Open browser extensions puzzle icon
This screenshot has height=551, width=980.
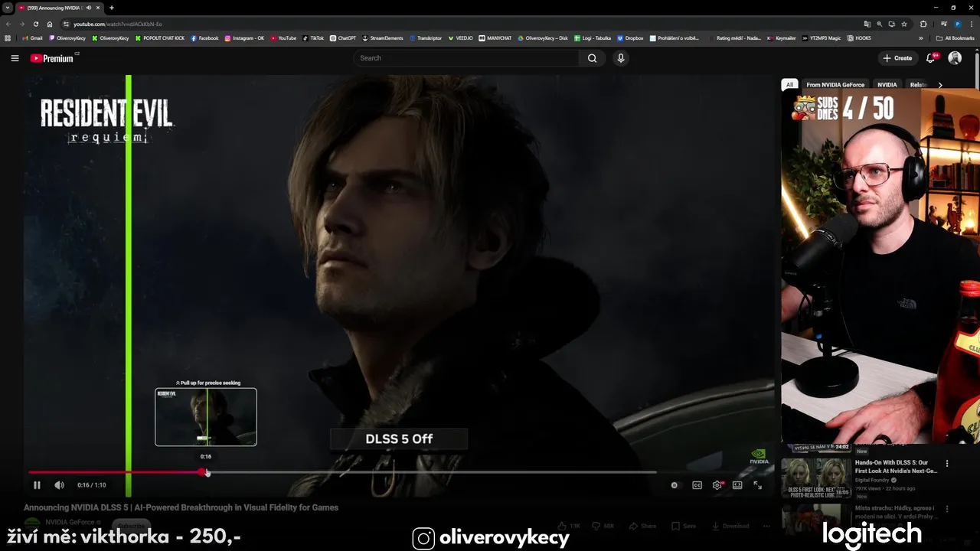pyautogui.click(x=923, y=24)
